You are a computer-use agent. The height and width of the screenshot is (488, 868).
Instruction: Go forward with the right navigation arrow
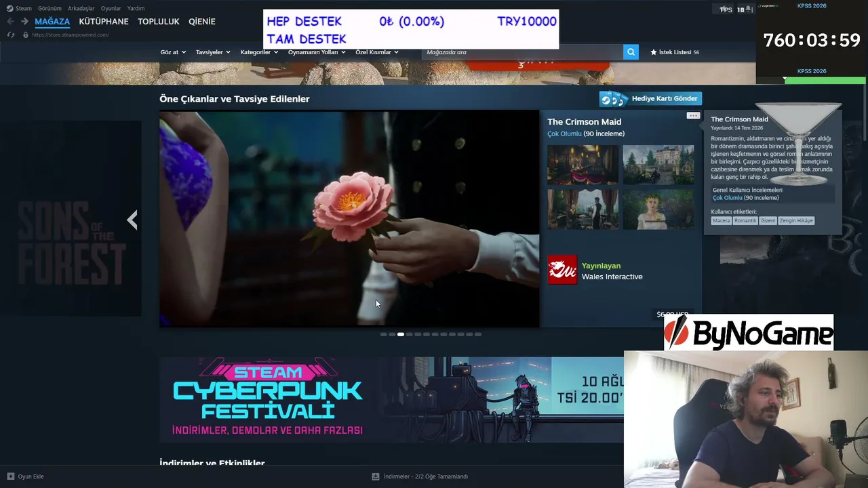[24, 21]
